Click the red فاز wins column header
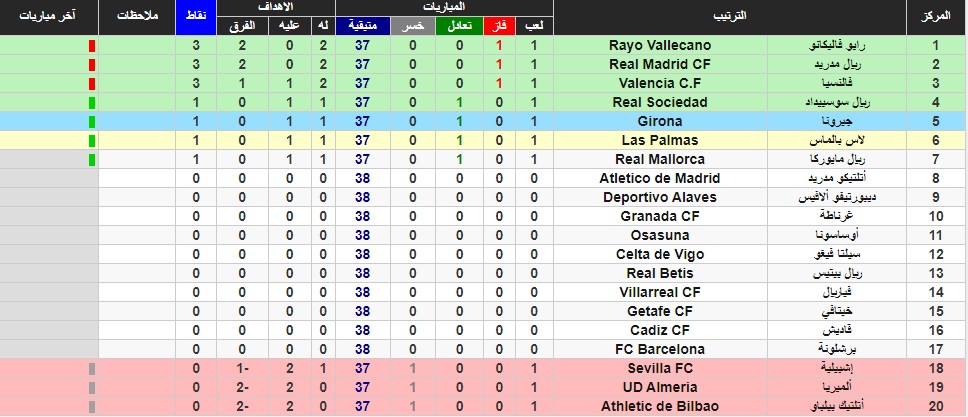Image resolution: width=968 pixels, height=417 pixels. tap(499, 26)
